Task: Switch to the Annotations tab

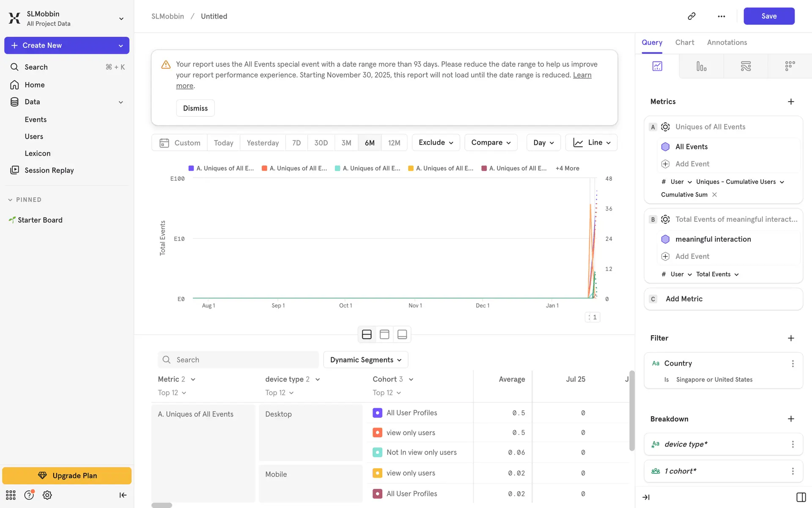Action: pyautogui.click(x=727, y=42)
